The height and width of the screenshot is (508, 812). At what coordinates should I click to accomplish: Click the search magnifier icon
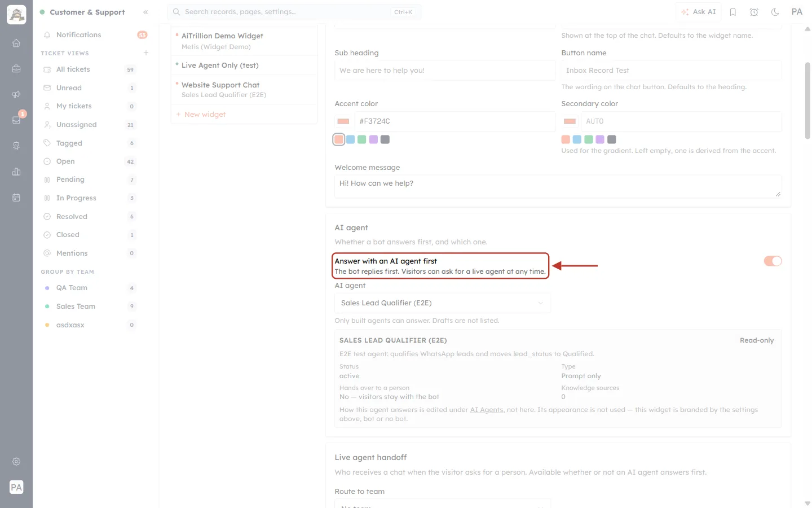176,12
